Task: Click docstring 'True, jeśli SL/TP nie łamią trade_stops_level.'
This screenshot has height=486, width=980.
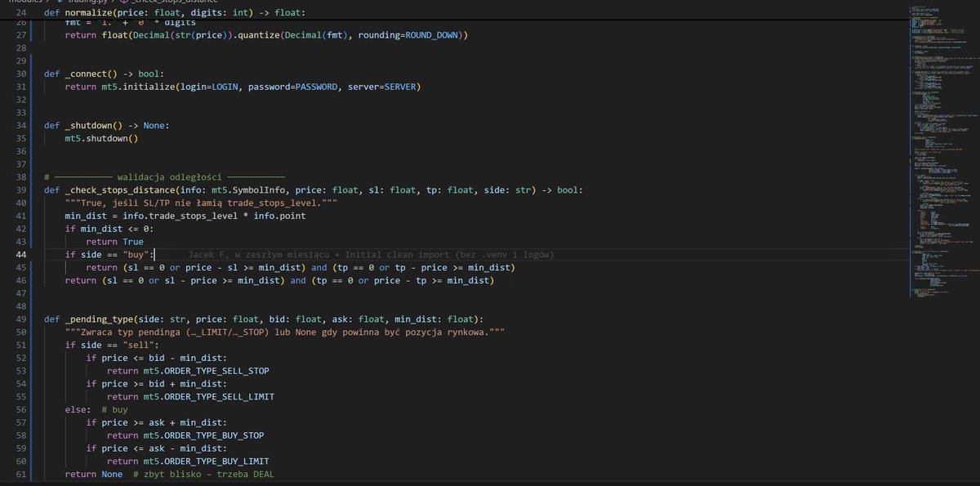Action: (202, 203)
